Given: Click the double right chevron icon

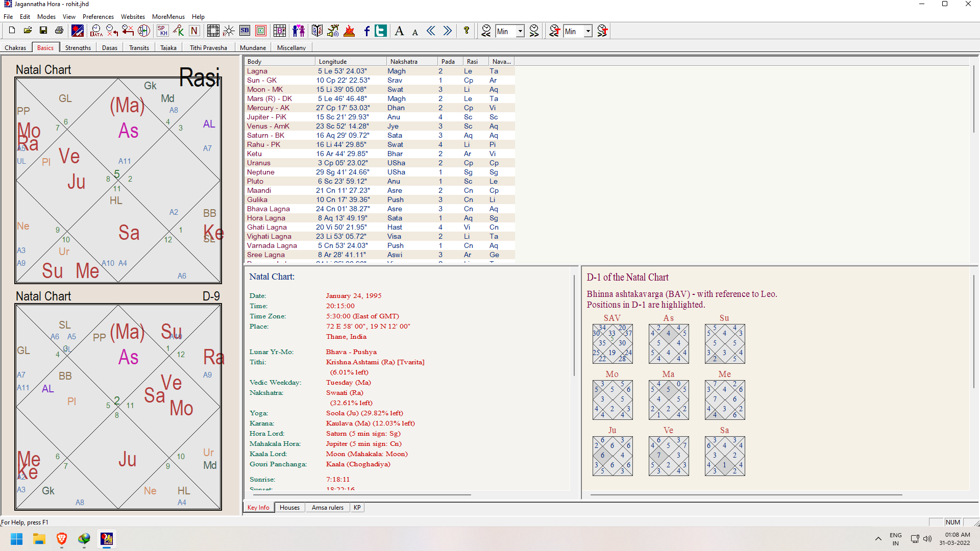Looking at the screenshot, I should (x=447, y=31).
